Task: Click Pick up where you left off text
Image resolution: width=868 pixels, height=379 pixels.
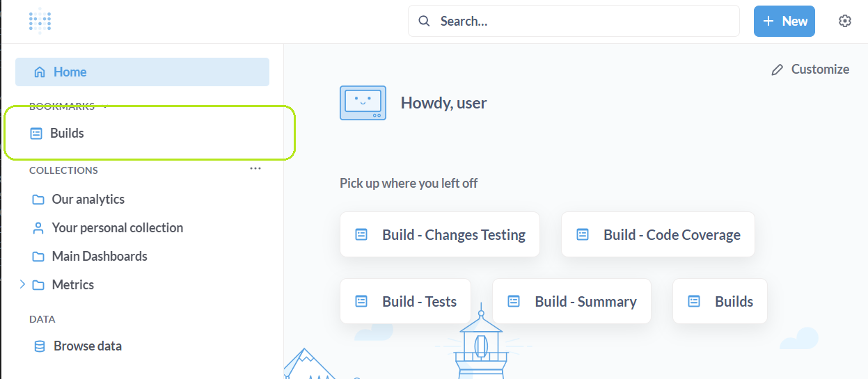Action: tap(409, 184)
